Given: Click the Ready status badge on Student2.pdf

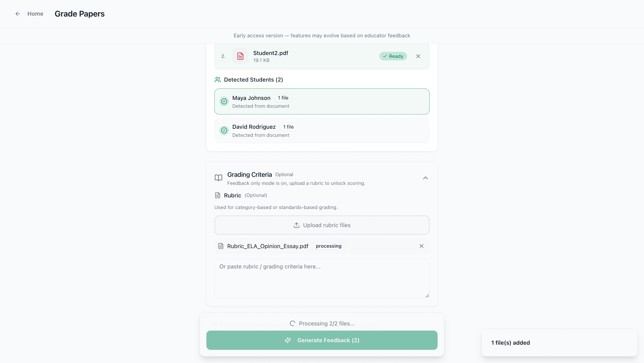Looking at the screenshot, I should pyautogui.click(x=393, y=56).
